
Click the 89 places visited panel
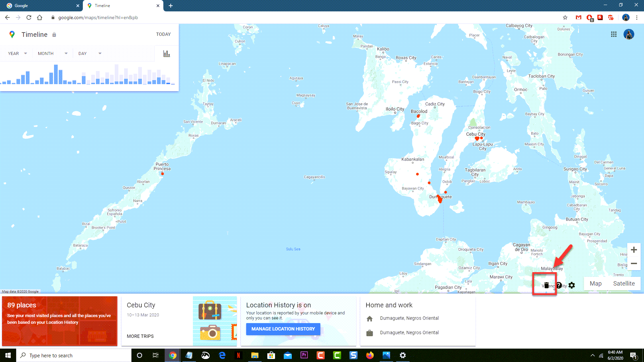pos(60,320)
